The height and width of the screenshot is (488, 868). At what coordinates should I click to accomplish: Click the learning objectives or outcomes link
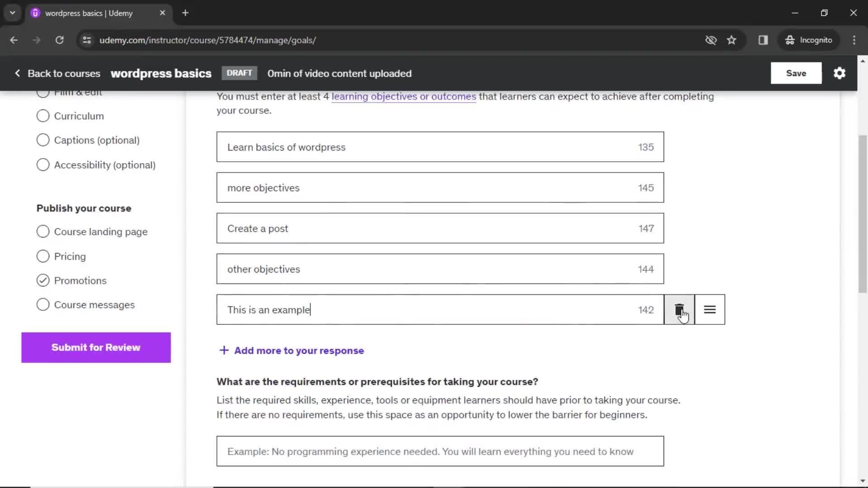point(404,96)
